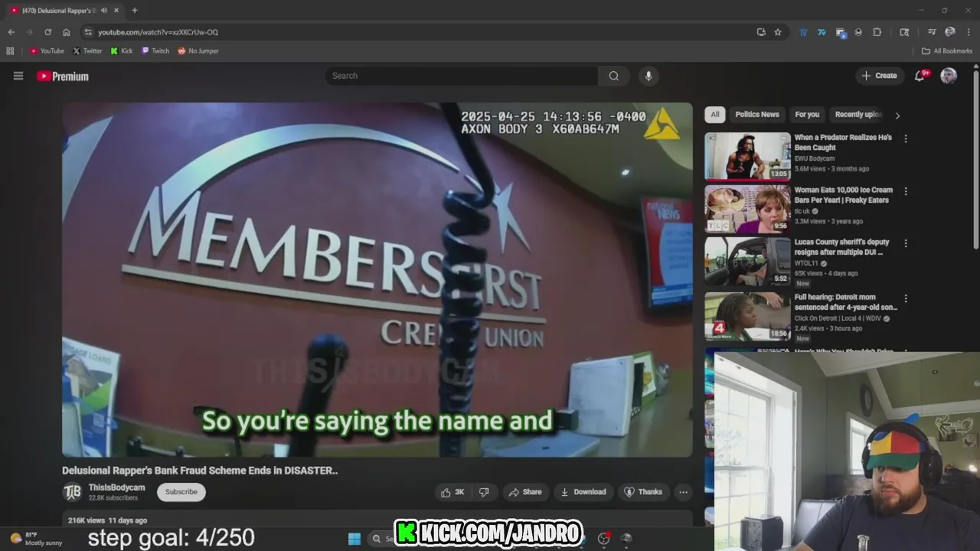The image size is (980, 551).
Task: Select the Recently uploaded filter chip
Action: click(x=858, y=115)
